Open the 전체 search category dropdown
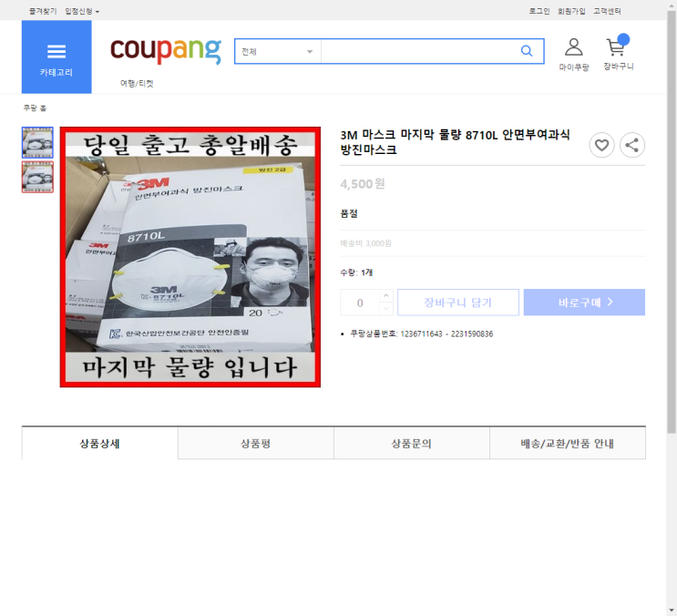 coord(278,51)
